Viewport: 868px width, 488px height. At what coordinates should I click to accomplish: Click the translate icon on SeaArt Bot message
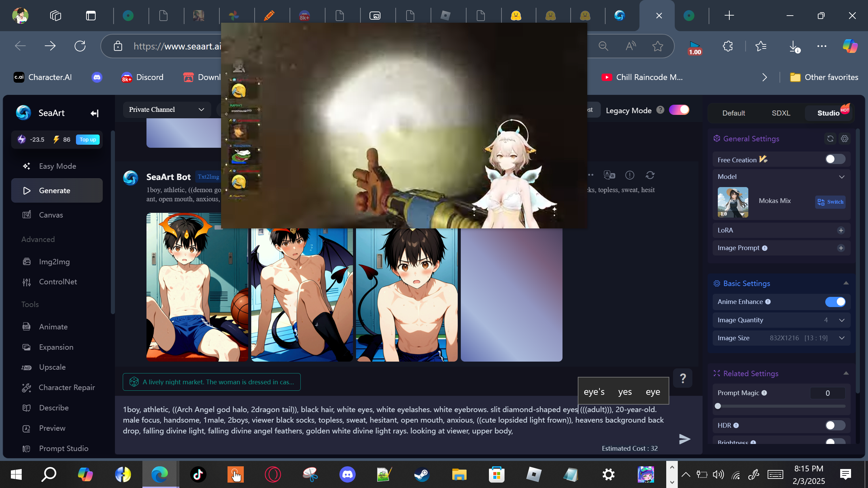(x=609, y=175)
